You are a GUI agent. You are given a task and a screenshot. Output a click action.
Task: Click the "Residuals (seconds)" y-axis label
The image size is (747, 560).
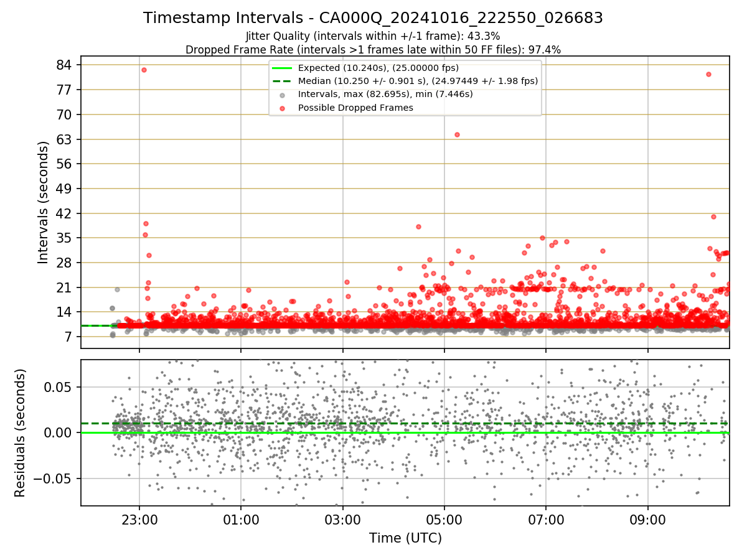20,432
